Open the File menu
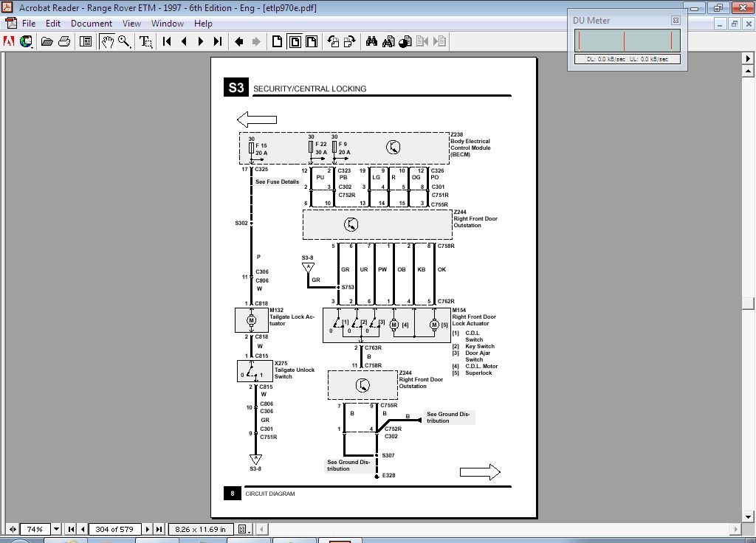This screenshot has height=543, width=756. [x=29, y=23]
